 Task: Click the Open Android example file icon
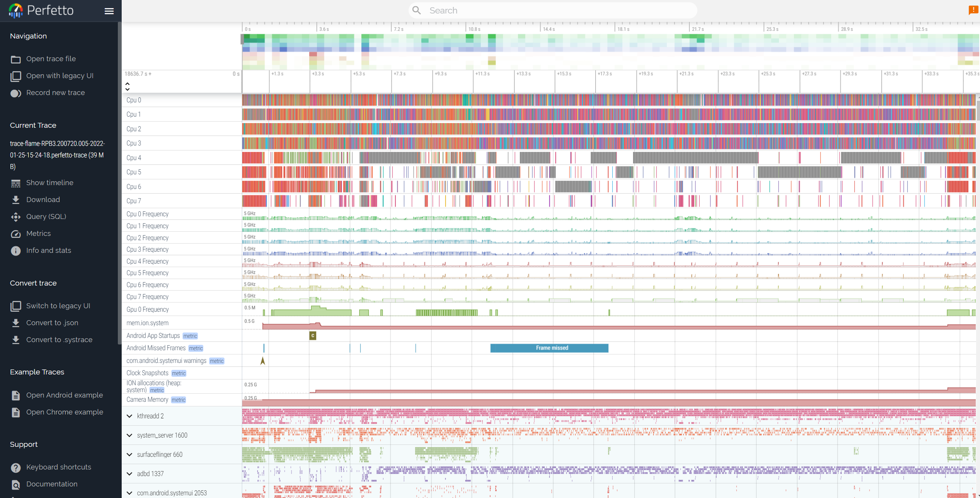16,396
